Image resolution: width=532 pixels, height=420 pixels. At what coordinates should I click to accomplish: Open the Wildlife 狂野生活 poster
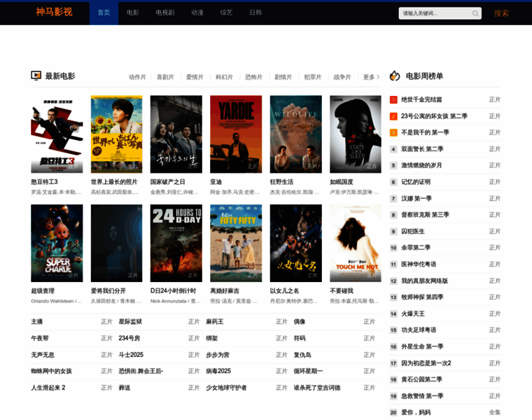click(x=296, y=134)
